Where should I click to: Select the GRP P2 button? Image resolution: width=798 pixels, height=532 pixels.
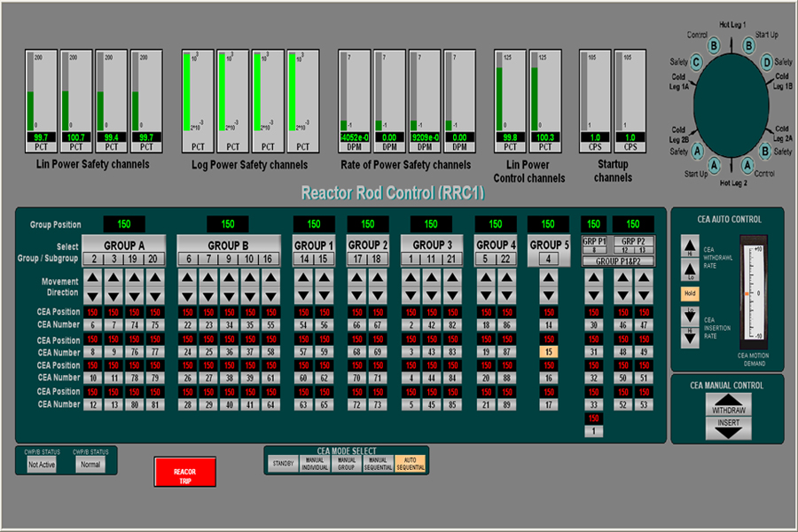634,241
